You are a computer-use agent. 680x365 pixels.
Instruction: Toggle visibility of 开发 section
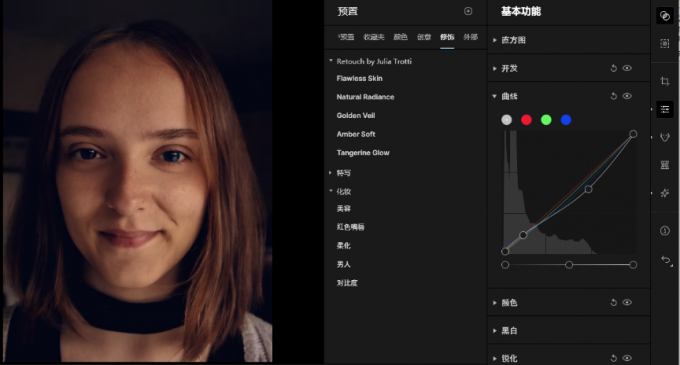[x=627, y=68]
